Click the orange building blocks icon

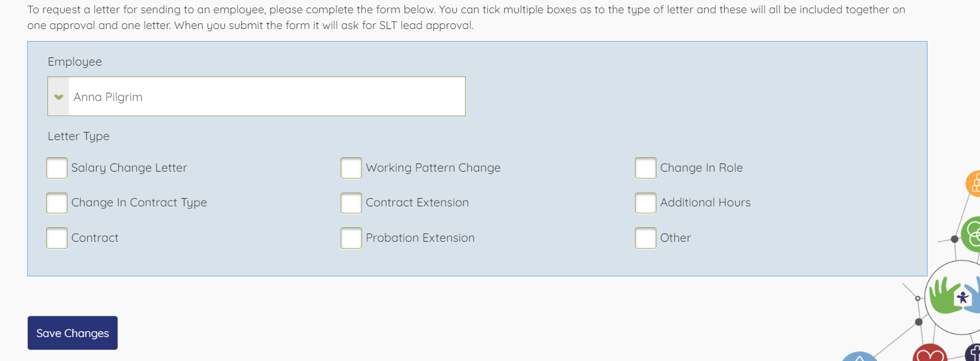974,184
